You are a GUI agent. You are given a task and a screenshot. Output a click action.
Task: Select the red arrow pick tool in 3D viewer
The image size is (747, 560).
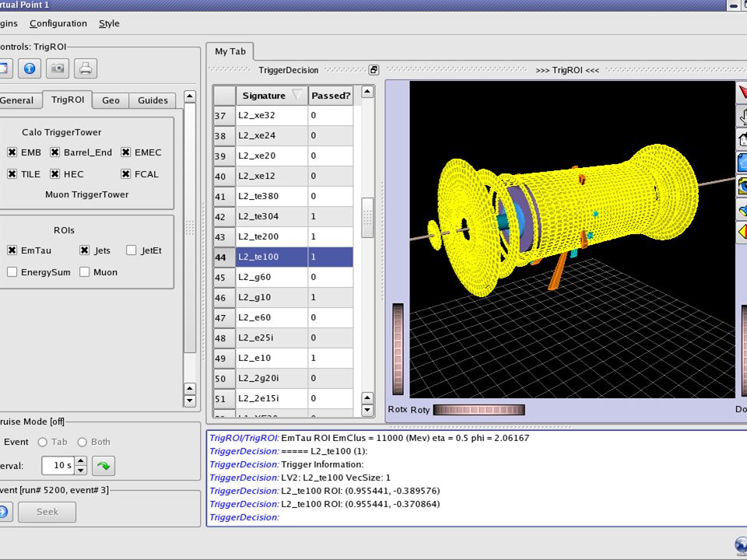742,92
